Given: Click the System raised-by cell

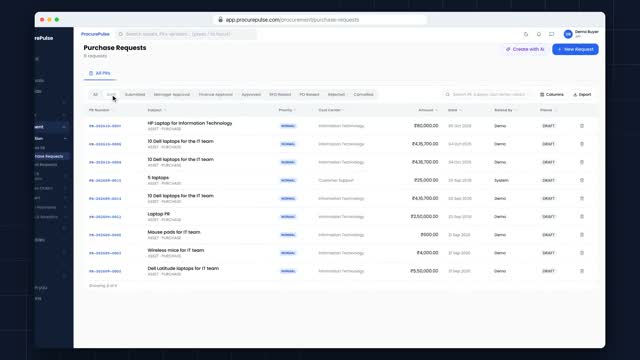Looking at the screenshot, I should [x=501, y=180].
